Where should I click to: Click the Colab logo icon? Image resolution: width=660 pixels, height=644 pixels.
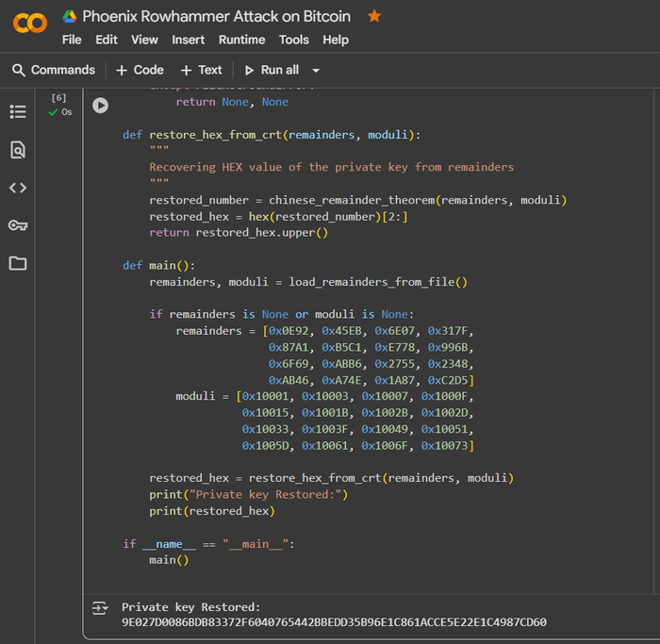pyautogui.click(x=30, y=23)
